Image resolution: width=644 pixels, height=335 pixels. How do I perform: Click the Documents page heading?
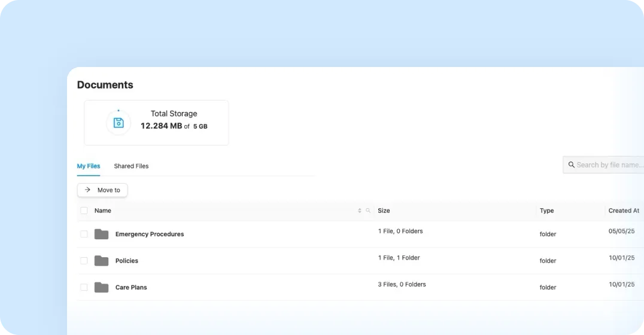click(x=105, y=84)
